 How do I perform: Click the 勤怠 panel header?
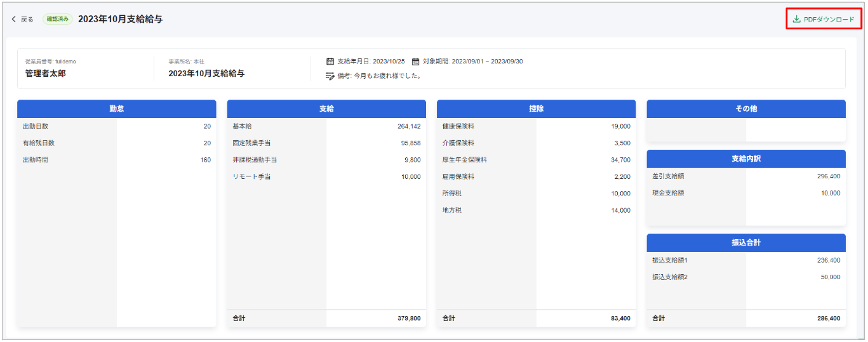click(x=117, y=109)
